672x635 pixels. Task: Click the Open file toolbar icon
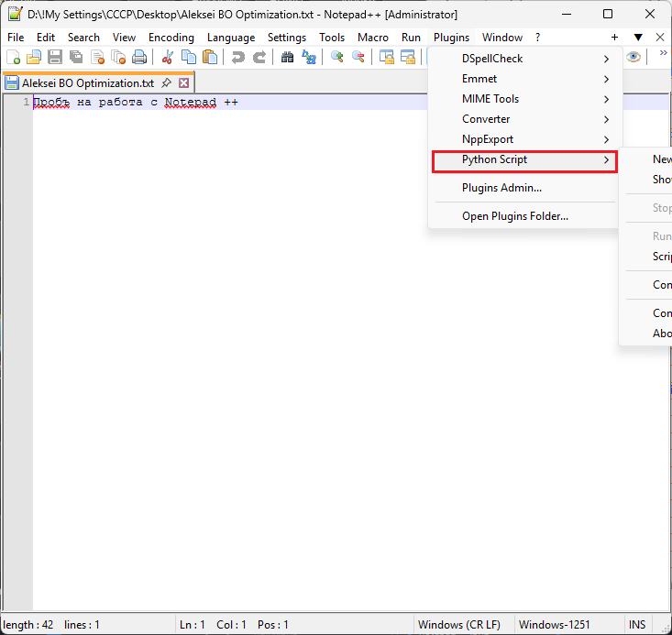(34, 57)
